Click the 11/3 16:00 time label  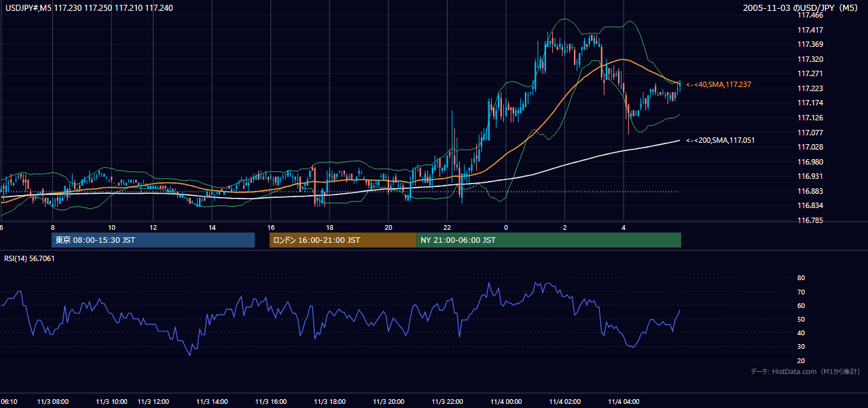[x=271, y=401]
